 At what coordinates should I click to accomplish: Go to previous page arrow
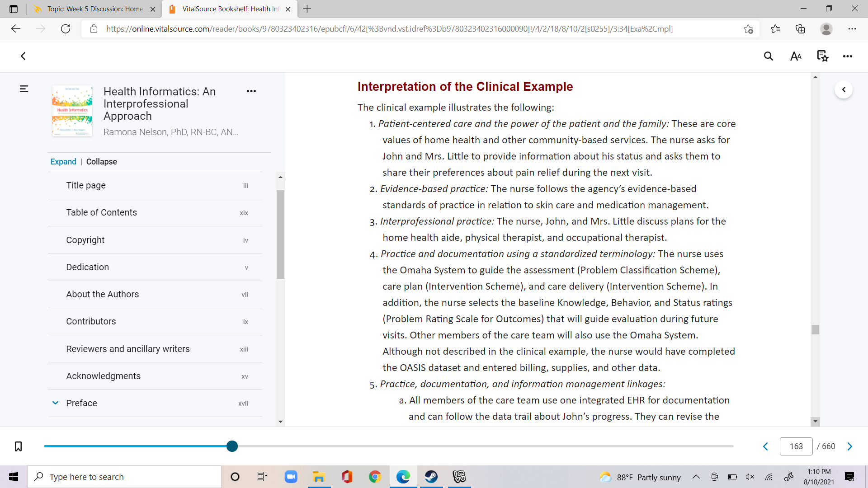(766, 446)
